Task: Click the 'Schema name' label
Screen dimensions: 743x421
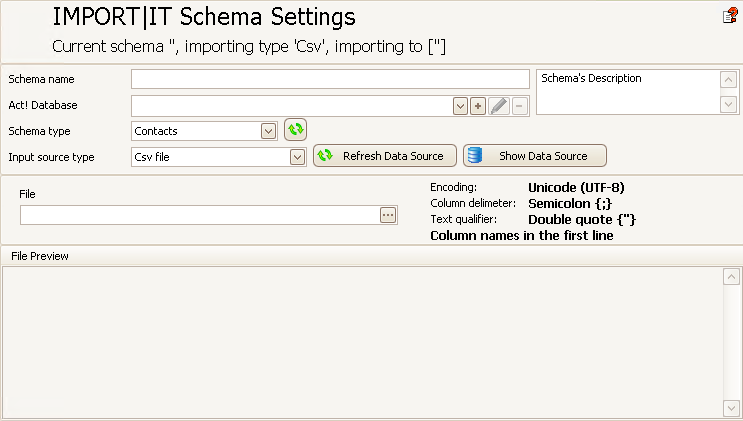Action: [x=41, y=79]
